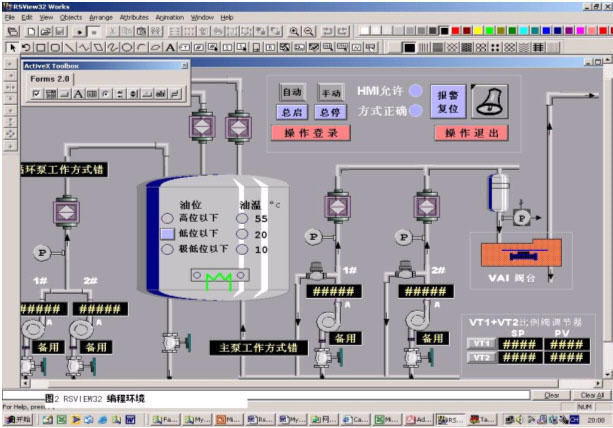Image resolution: width=613 pixels, height=428 pixels.
Task: Select the 55 degree oil temperature indicator
Action: 242,218
